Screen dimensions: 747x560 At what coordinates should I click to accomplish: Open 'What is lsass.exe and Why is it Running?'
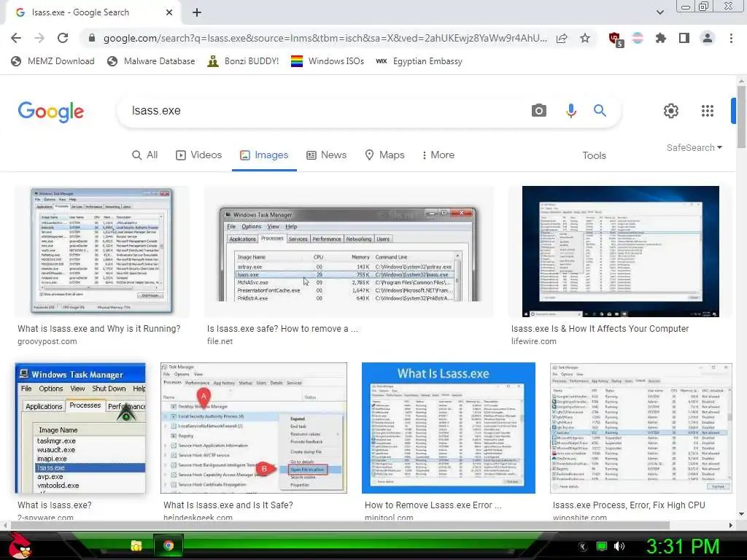(x=99, y=329)
